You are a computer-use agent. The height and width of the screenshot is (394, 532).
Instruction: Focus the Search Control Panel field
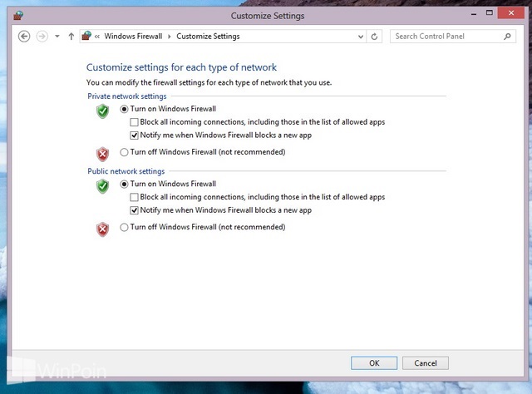pyautogui.click(x=453, y=37)
